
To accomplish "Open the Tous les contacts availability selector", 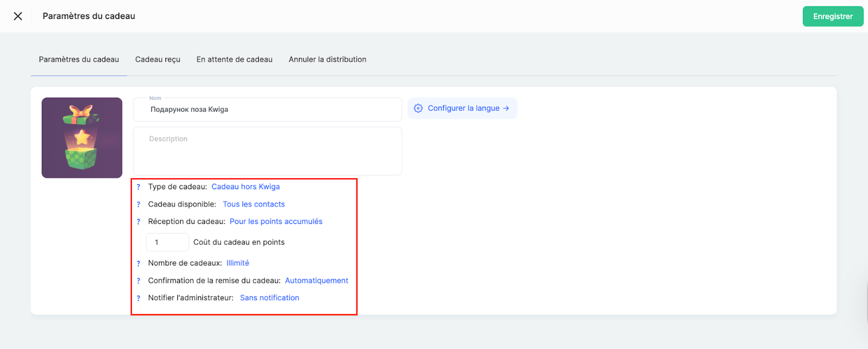I will point(253,204).
